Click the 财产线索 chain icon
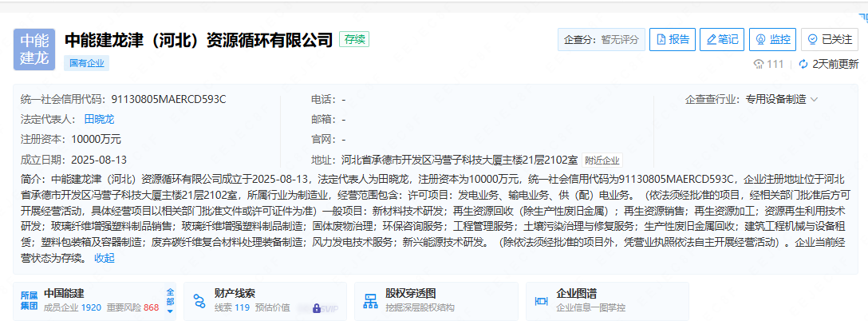Image resolution: width=868 pixels, height=321 pixels. 199,301
